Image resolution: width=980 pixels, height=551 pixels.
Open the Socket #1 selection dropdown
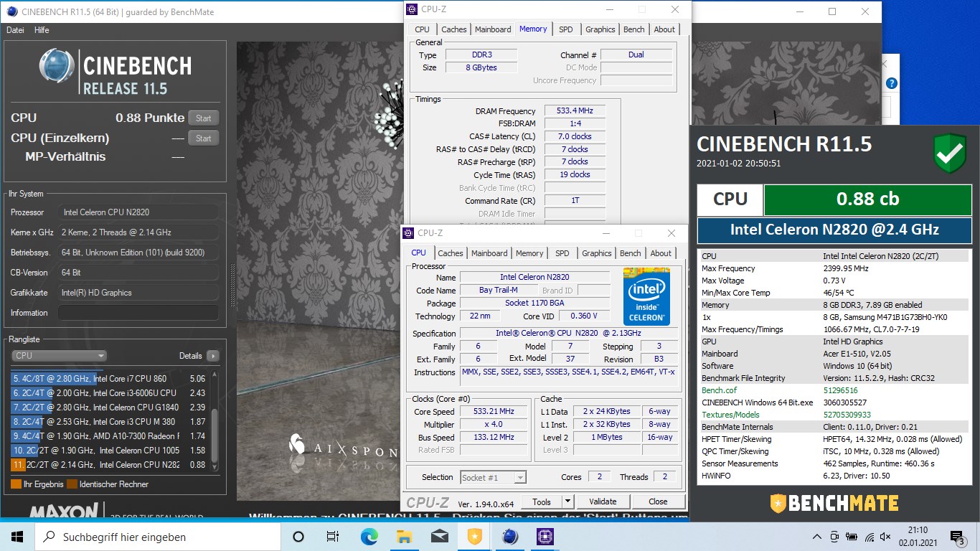(494, 477)
